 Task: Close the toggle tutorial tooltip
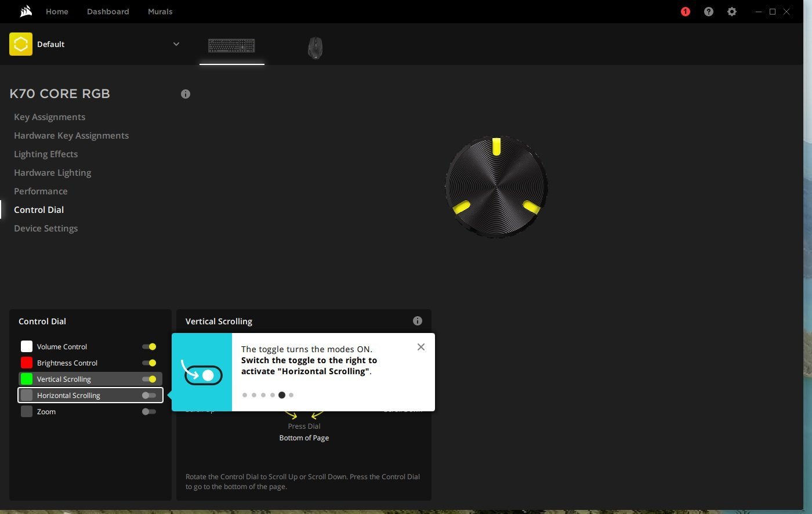[421, 347]
